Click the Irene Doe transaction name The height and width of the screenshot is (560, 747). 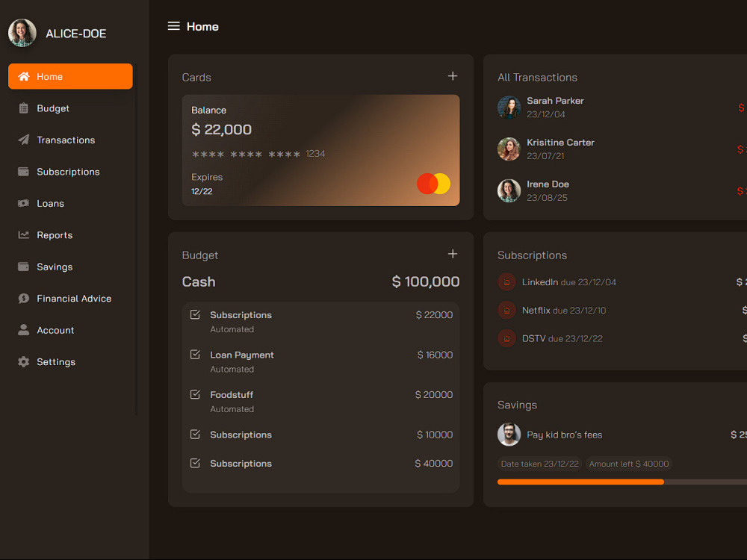[548, 184]
